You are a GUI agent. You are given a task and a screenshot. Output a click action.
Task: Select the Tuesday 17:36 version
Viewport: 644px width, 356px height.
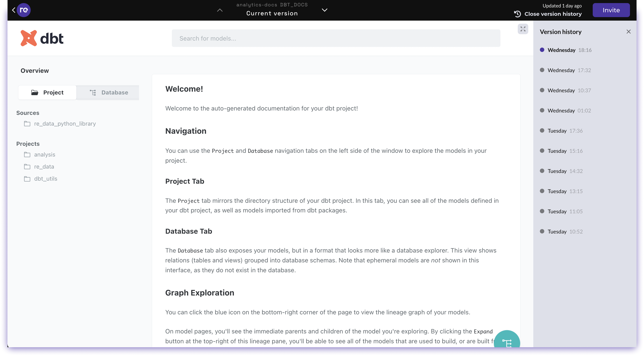(561, 131)
